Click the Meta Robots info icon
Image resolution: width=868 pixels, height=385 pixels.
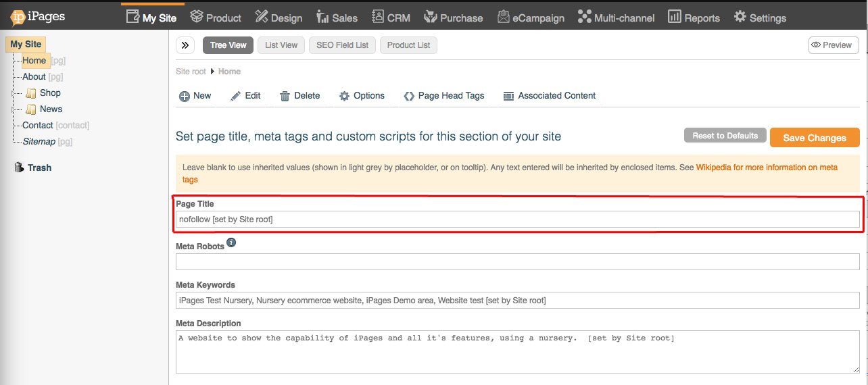pyautogui.click(x=231, y=242)
